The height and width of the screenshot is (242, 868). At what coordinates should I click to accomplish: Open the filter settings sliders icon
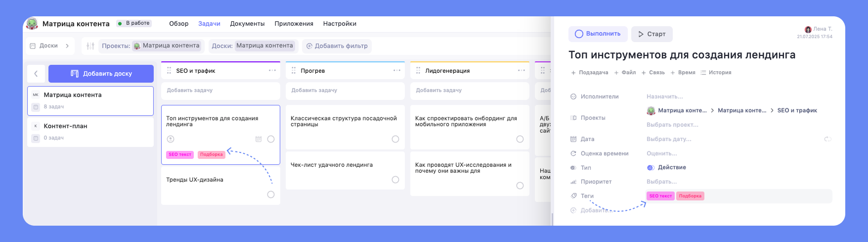[90, 46]
